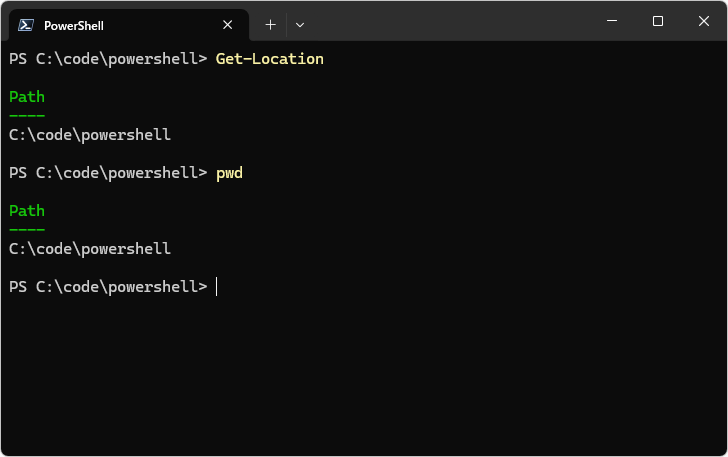Click the second C:\code\powershell output line
The image size is (728, 457).
[x=90, y=249]
